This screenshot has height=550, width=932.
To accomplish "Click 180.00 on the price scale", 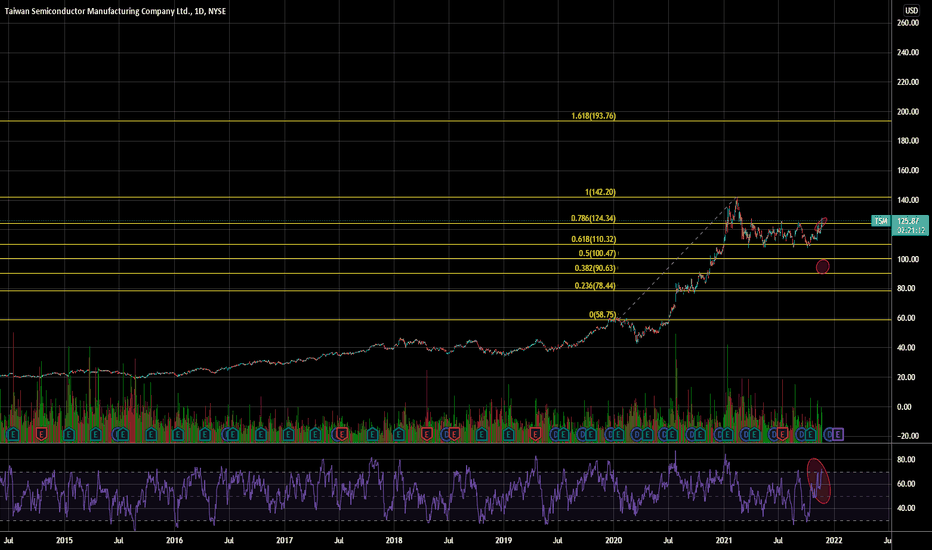I will click(908, 141).
